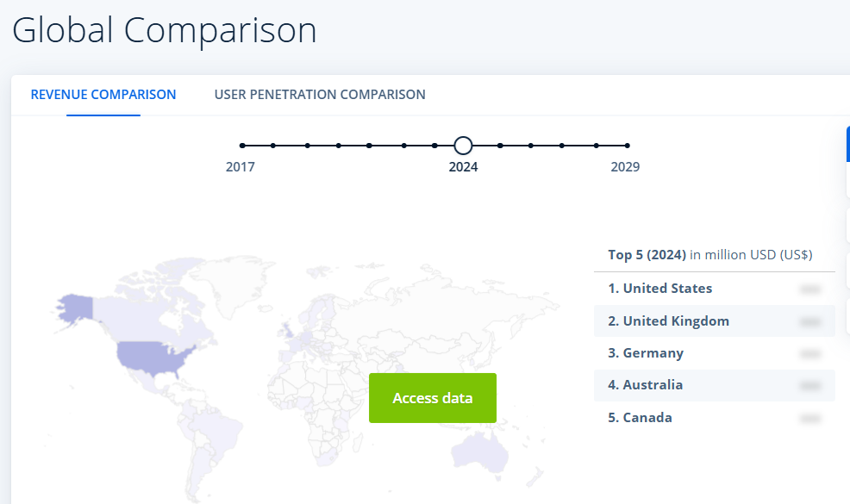Jump to the 2029 timeline point

[x=627, y=146]
